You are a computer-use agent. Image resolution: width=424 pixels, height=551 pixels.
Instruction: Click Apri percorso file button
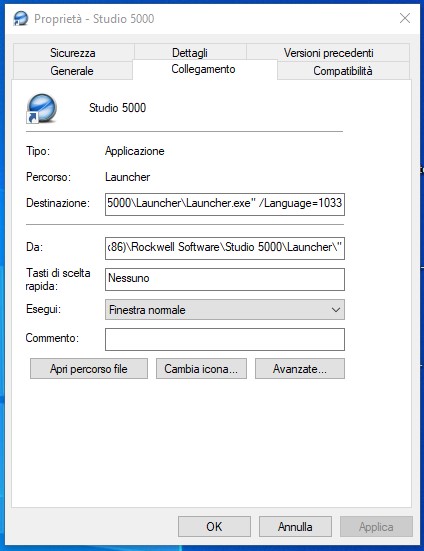pyautogui.click(x=89, y=369)
